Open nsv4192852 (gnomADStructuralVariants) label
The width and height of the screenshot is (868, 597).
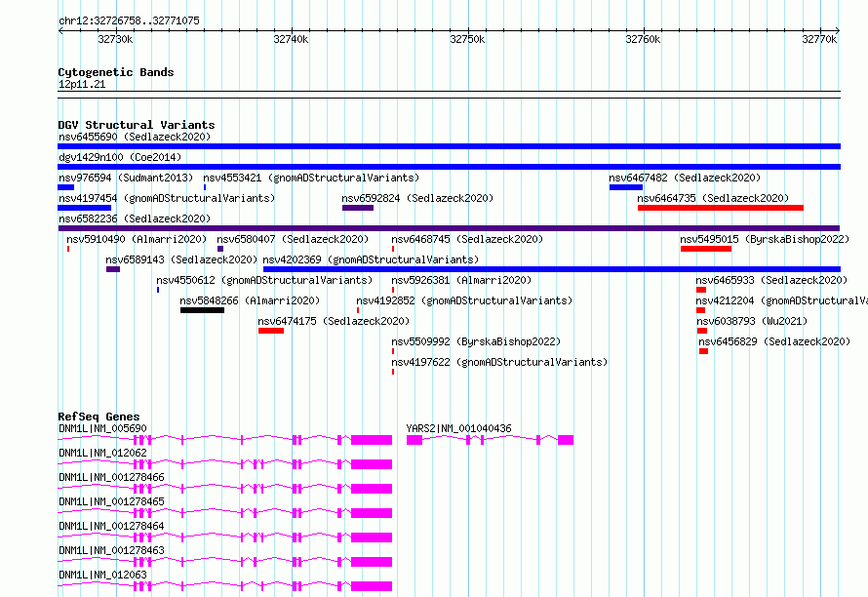464,300
